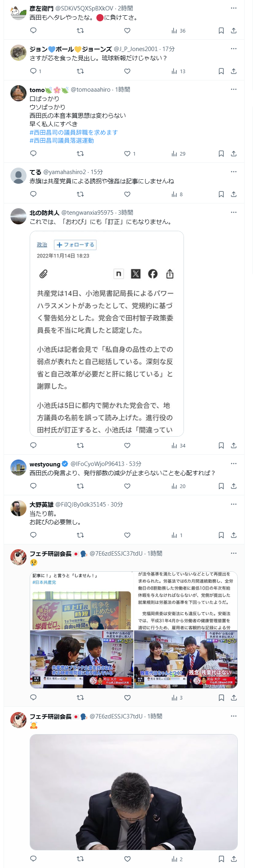This screenshot has width=253, height=868.
Task: Like tomo's tweet with one like
Action: click(x=127, y=154)
